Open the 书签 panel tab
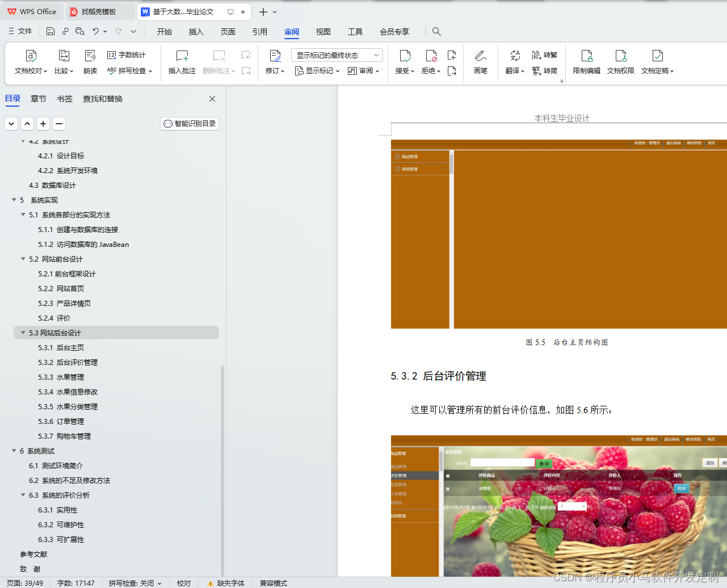The width and height of the screenshot is (727, 588). coord(65,99)
